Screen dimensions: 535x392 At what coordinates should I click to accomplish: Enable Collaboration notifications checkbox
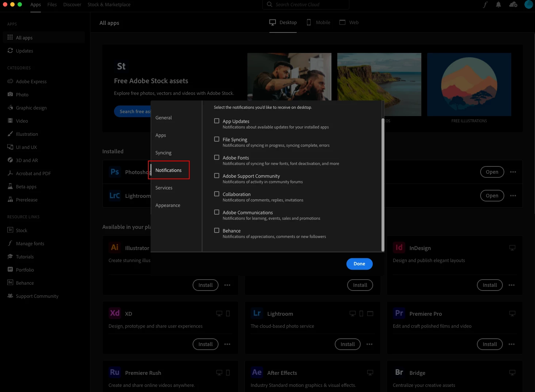217,194
